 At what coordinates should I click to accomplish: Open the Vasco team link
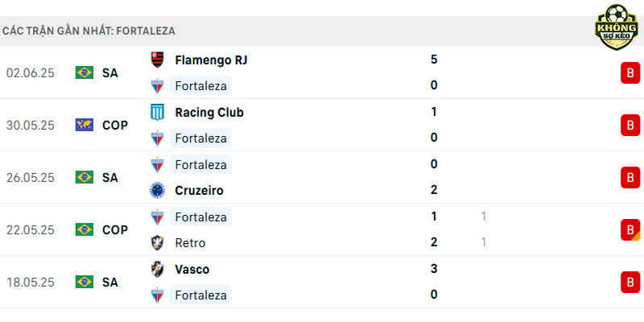pos(192,269)
